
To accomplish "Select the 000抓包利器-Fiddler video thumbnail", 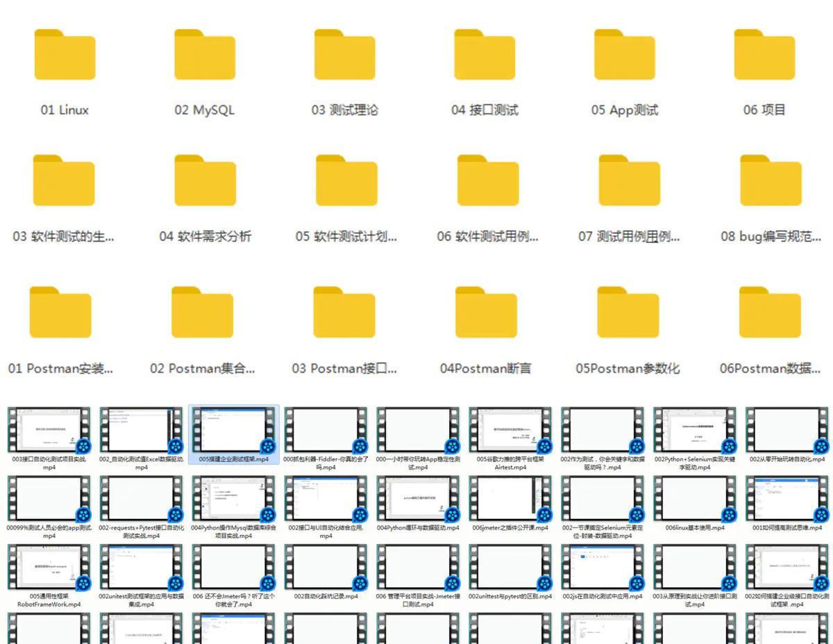I will pos(326,430).
